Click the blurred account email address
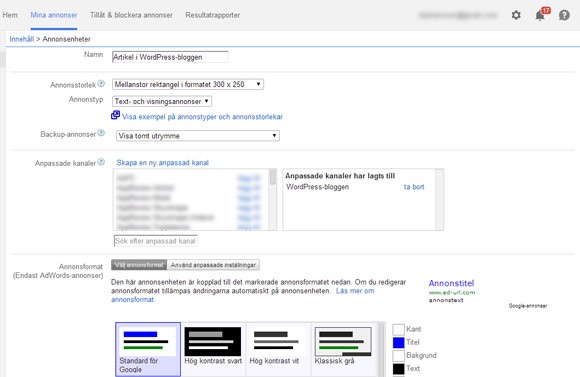The width and height of the screenshot is (580, 377). (x=458, y=15)
